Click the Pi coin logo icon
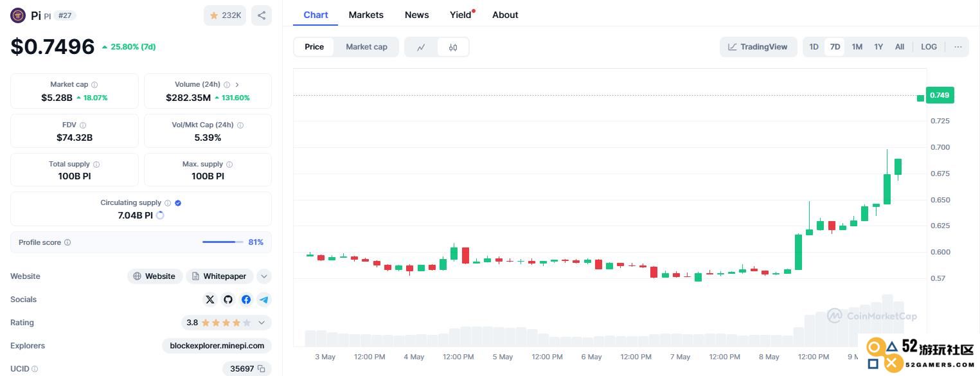980x376 pixels. (x=18, y=15)
